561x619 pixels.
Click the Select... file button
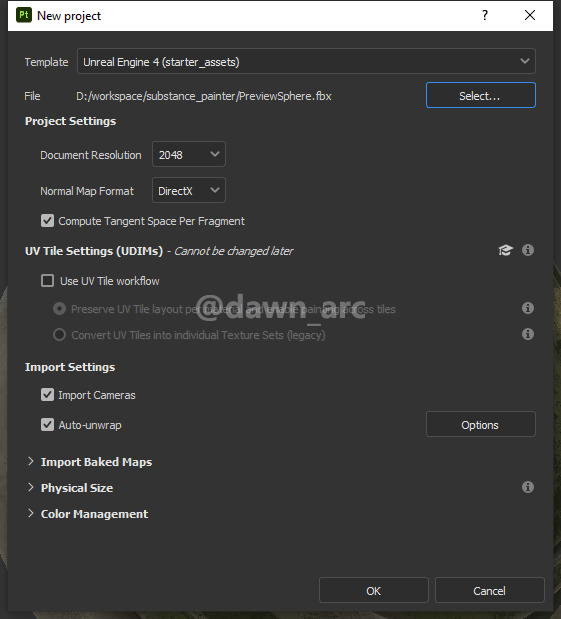(481, 95)
